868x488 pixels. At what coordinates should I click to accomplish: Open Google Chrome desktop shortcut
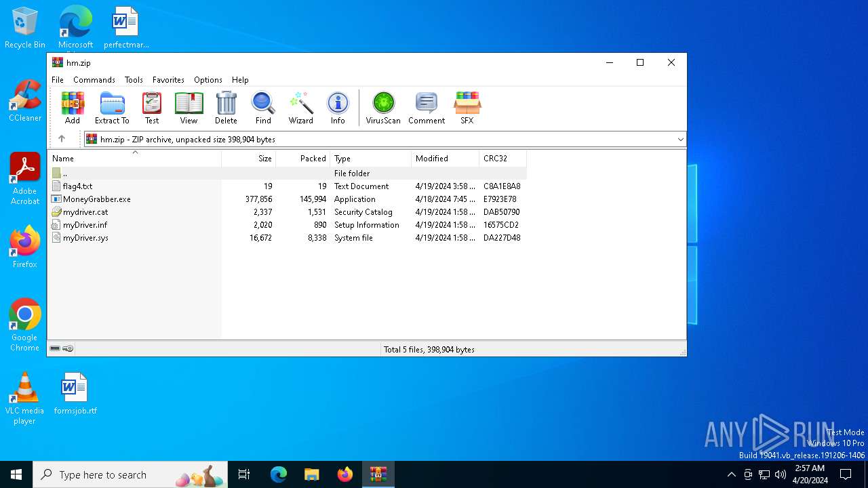[24, 325]
